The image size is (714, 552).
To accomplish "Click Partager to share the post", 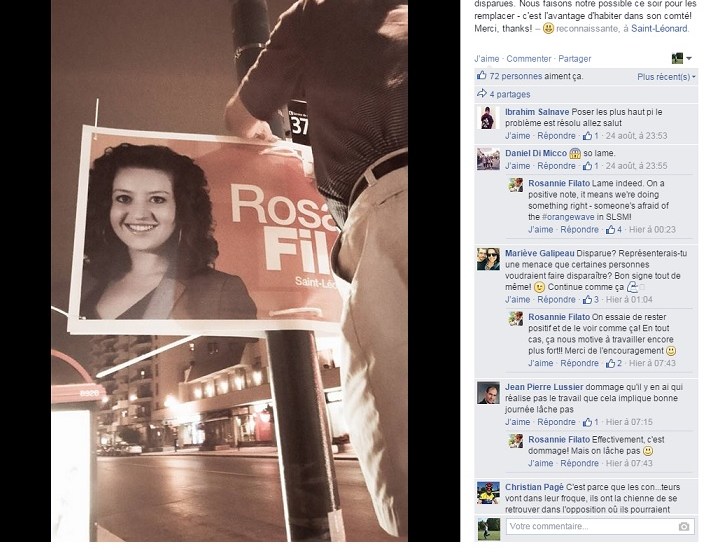I will tap(575, 59).
